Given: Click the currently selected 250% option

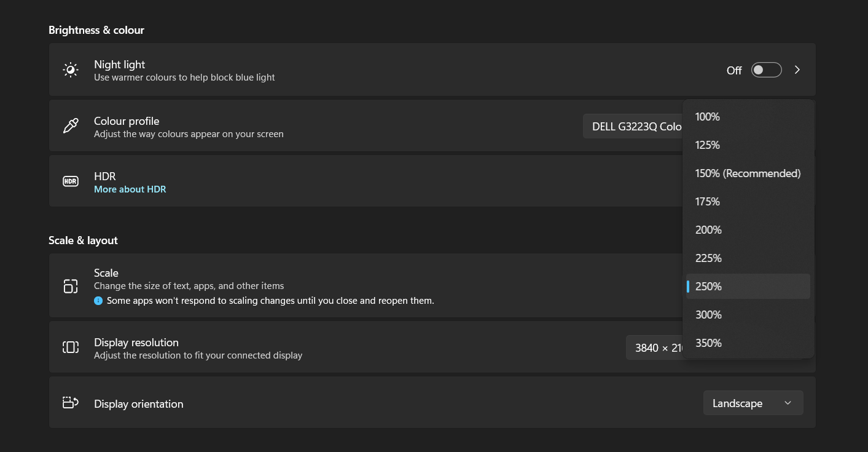Looking at the screenshot, I should coord(708,287).
